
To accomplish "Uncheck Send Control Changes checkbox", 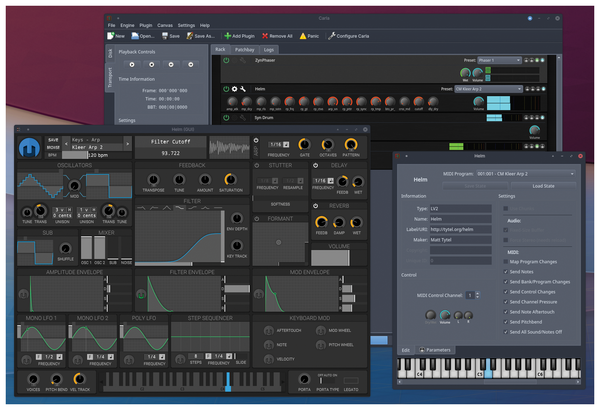I will pos(505,292).
